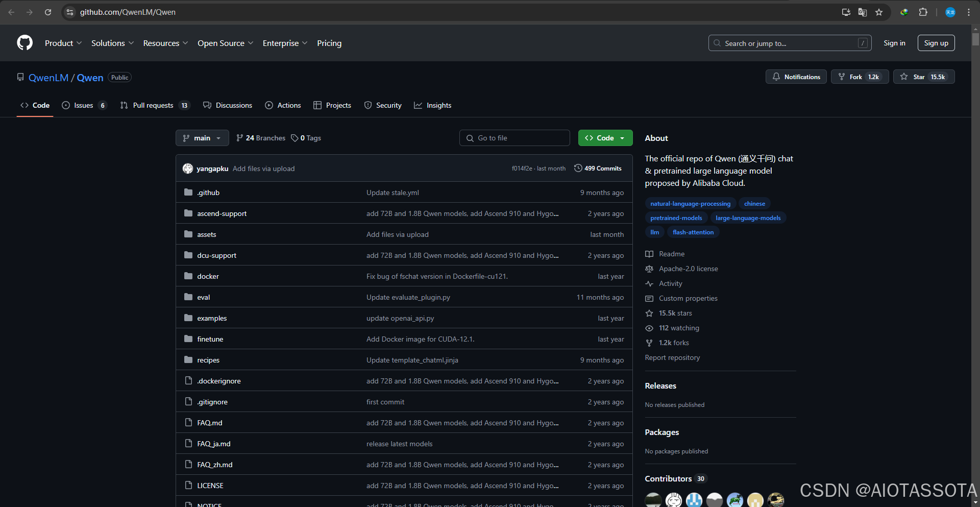The image size is (980, 507).
Task: Click the Report repository link
Action: click(x=672, y=357)
